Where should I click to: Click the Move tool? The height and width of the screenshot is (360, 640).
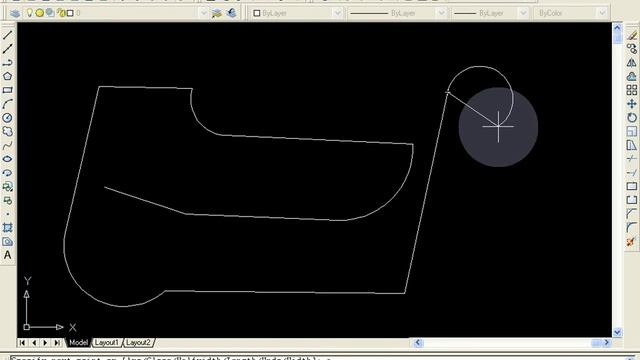coord(632,104)
